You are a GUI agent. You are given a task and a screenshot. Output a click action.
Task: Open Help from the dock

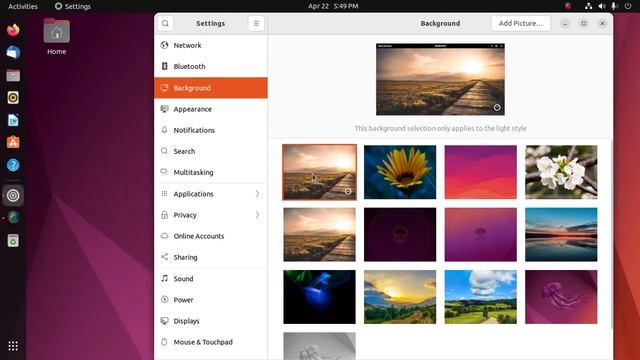click(13, 165)
